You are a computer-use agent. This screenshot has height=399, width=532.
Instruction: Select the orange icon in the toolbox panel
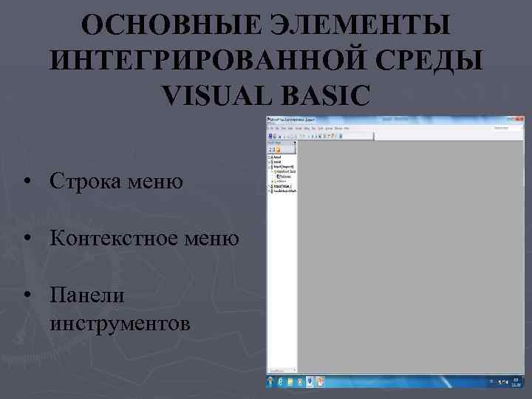pos(279,149)
